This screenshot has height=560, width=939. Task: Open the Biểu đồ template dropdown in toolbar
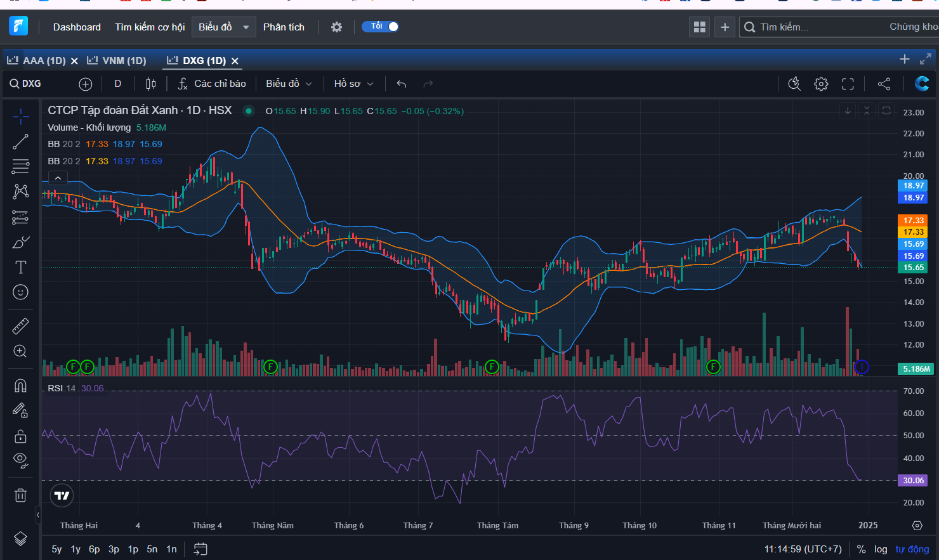coord(289,84)
